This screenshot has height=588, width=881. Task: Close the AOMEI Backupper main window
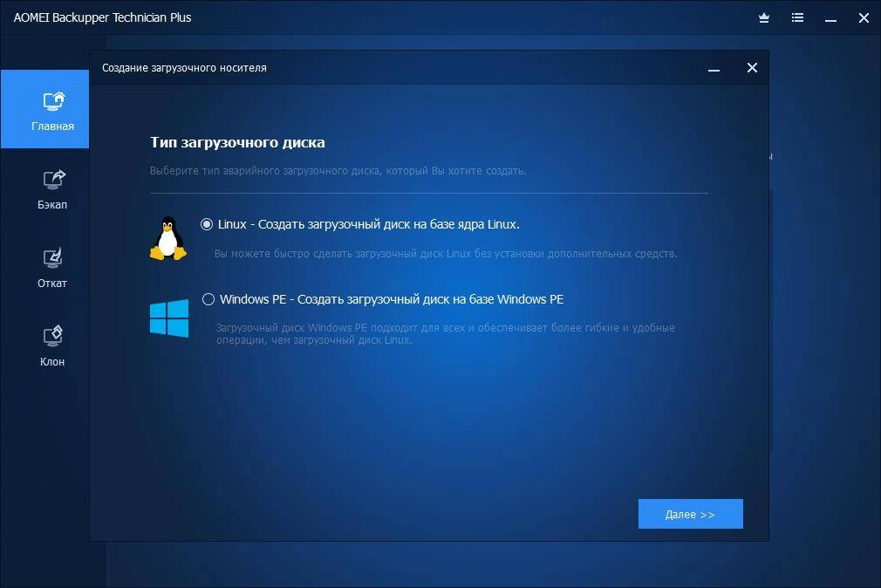[864, 18]
